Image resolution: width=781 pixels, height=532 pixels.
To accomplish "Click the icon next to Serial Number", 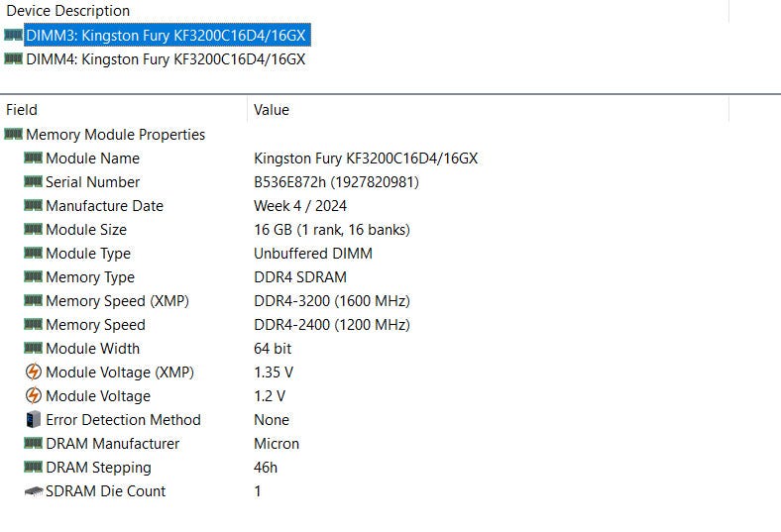I will (33, 181).
